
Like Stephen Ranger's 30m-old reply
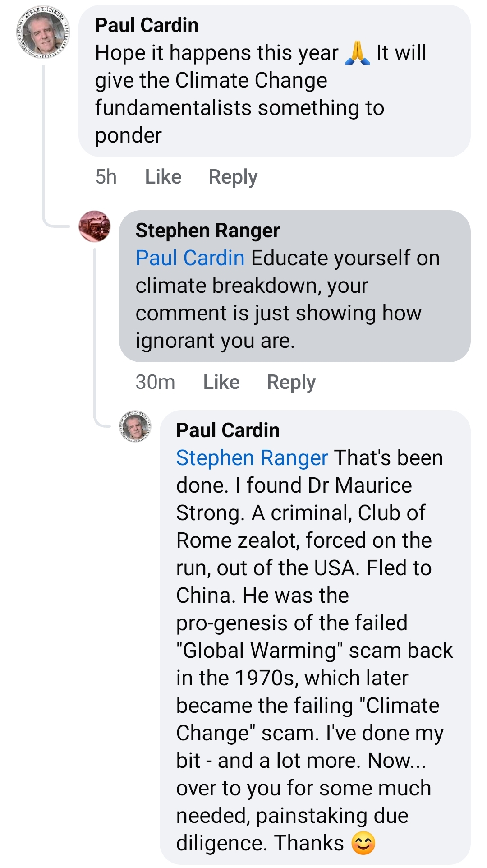click(221, 382)
